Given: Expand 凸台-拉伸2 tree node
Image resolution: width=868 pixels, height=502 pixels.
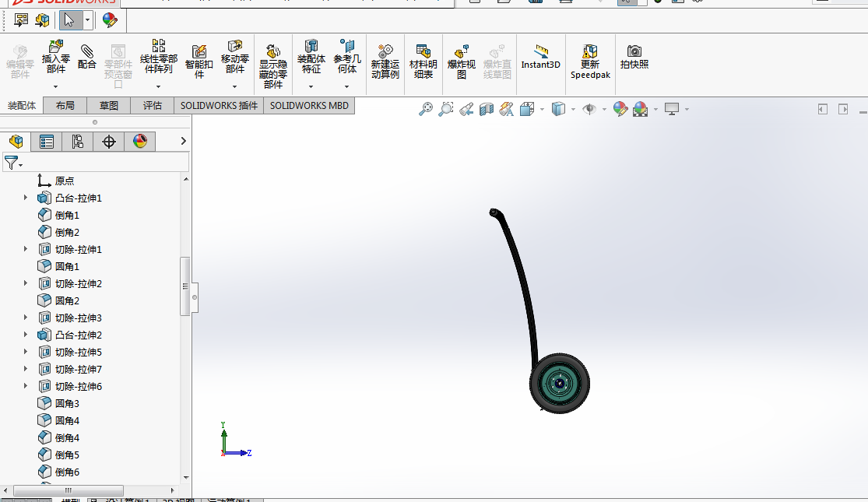Looking at the screenshot, I should tap(25, 335).
